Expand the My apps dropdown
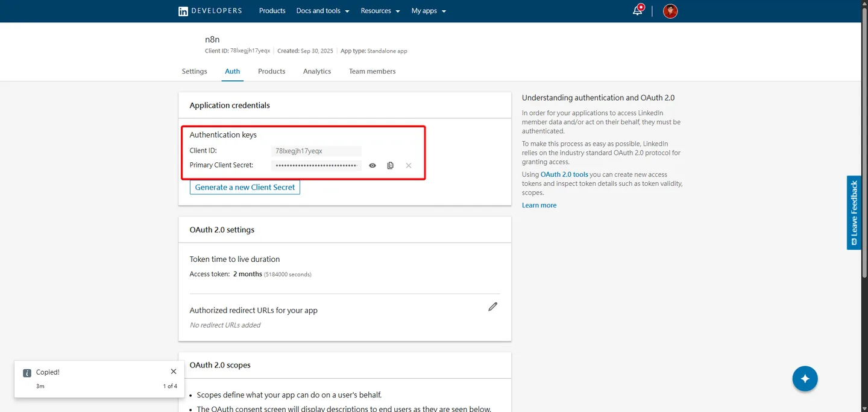This screenshot has height=412, width=868. click(429, 11)
